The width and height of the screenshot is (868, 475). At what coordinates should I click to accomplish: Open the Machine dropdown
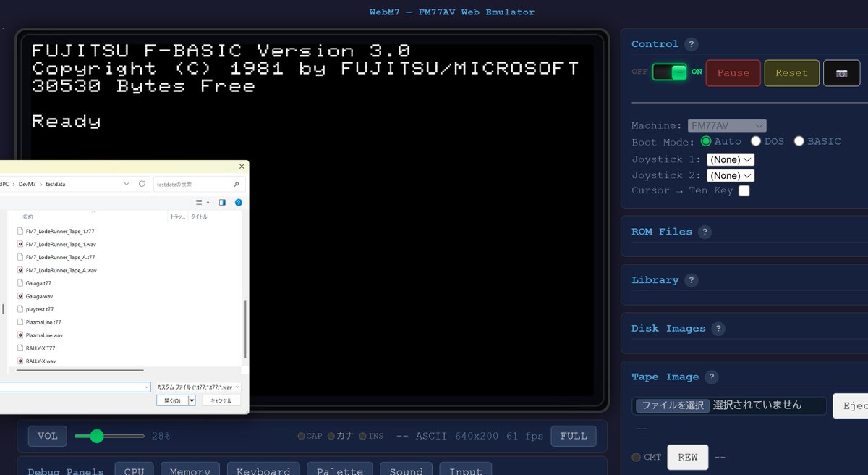727,125
